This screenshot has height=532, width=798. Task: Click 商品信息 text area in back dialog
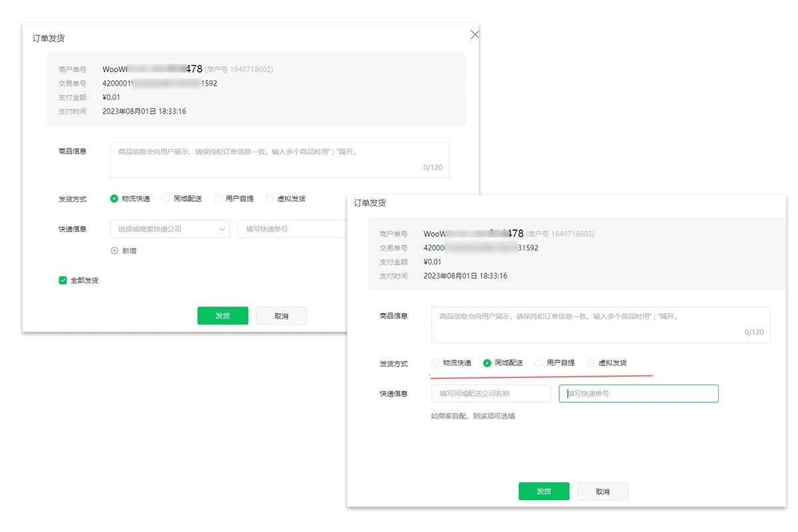[x=279, y=160]
